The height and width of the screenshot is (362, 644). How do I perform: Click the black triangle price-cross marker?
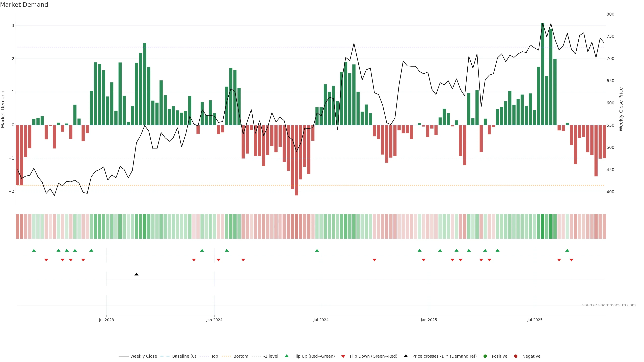(136, 274)
